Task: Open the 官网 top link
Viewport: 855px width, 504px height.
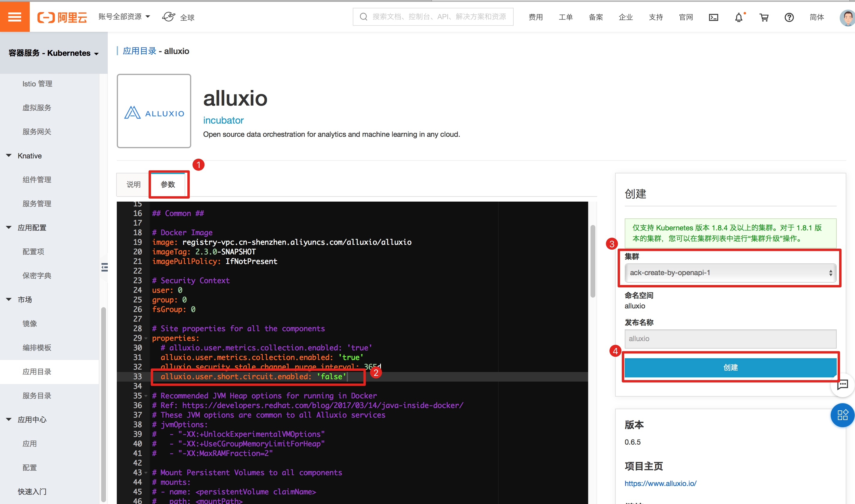Action: click(686, 17)
